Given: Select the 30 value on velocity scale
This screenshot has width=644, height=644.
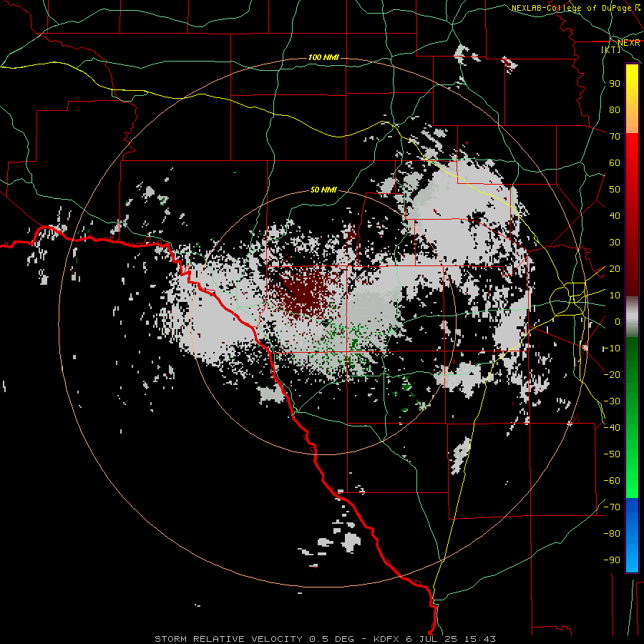Looking at the screenshot, I should click(x=615, y=243).
